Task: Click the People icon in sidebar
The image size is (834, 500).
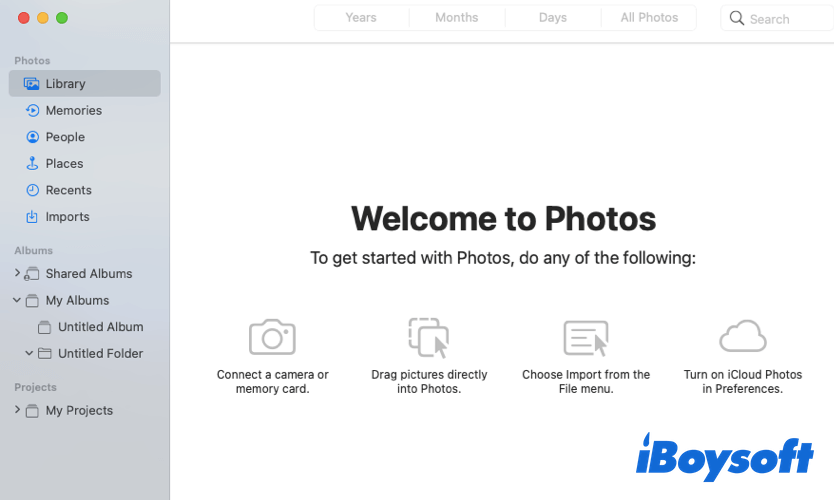Action: pyautogui.click(x=32, y=137)
